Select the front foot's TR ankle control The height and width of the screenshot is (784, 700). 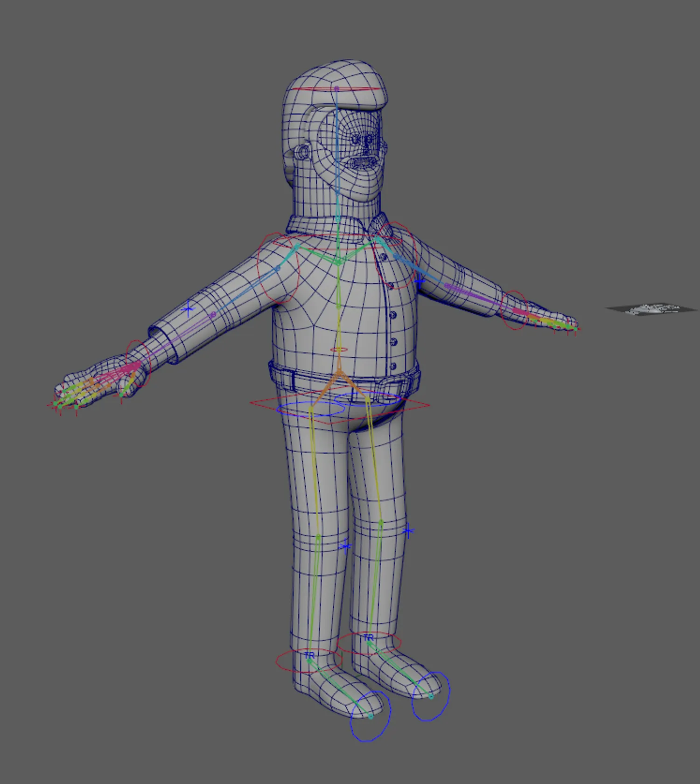(x=309, y=656)
